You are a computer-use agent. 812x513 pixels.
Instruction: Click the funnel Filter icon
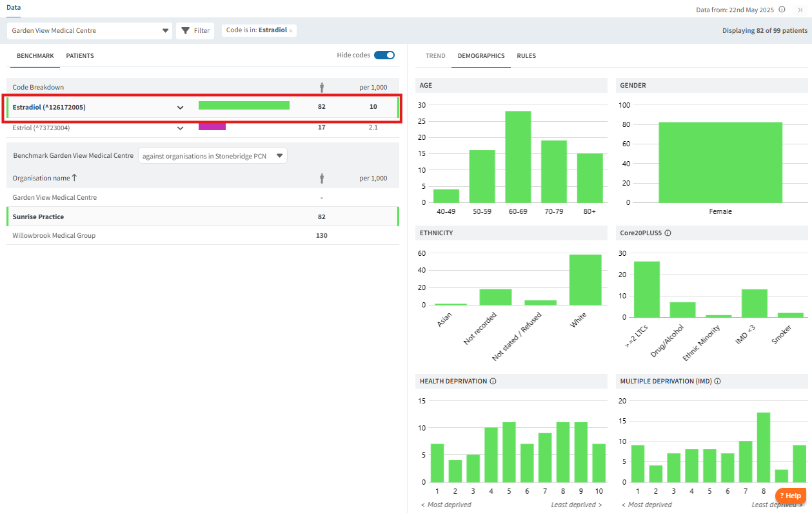pyautogui.click(x=185, y=30)
